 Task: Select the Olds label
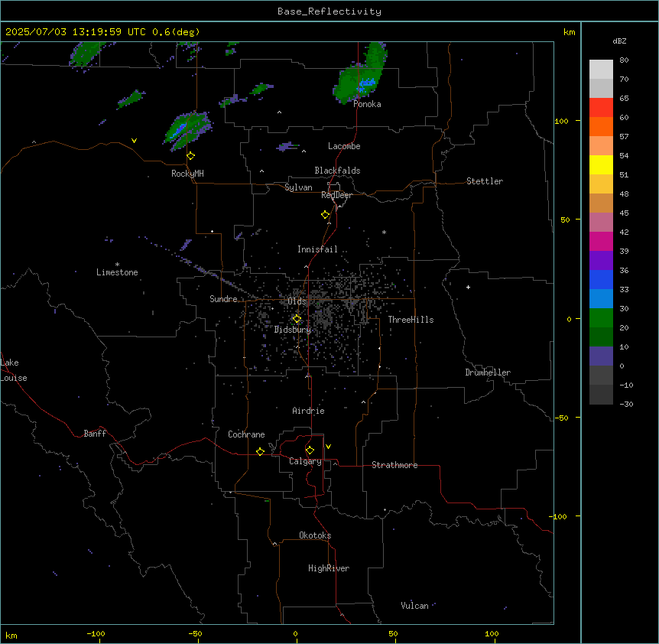(297, 301)
